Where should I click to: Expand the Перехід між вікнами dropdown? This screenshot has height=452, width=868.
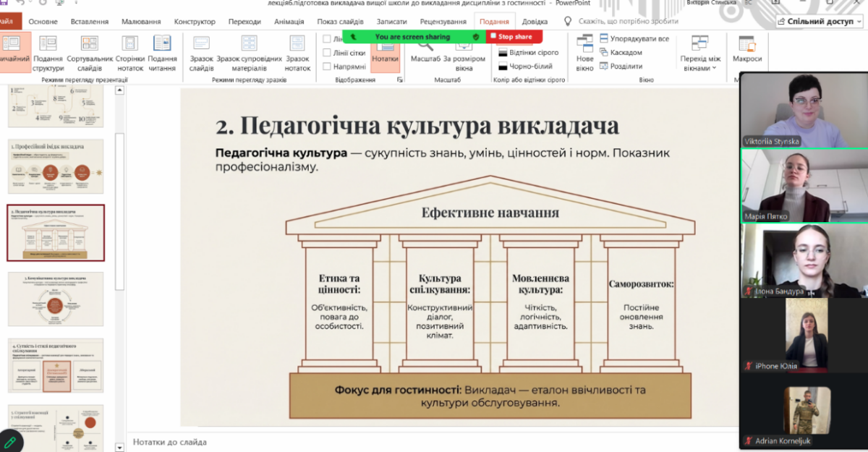699,54
